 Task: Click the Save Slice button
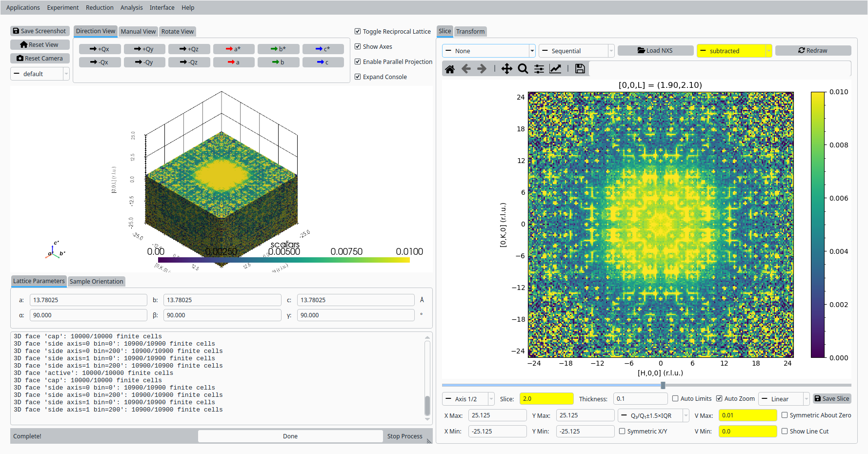coord(832,398)
